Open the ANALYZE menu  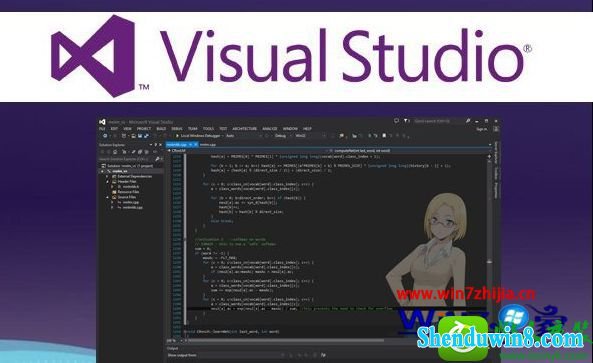[x=270, y=129]
